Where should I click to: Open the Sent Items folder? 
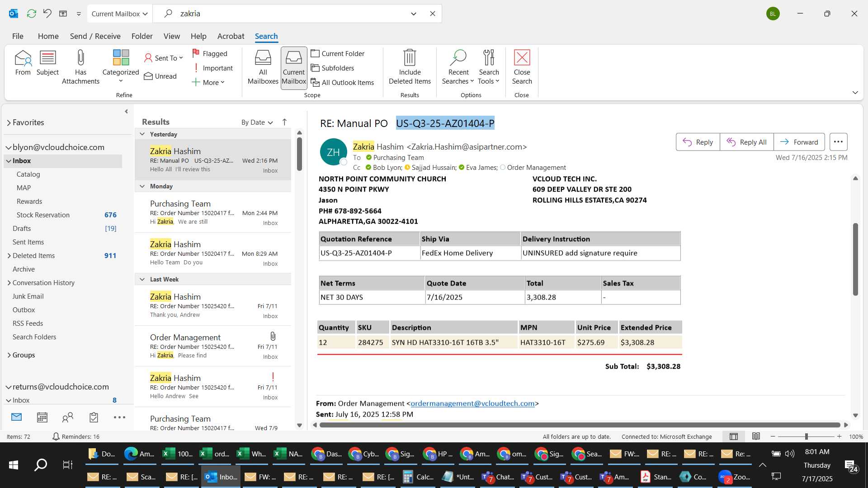[x=28, y=242]
